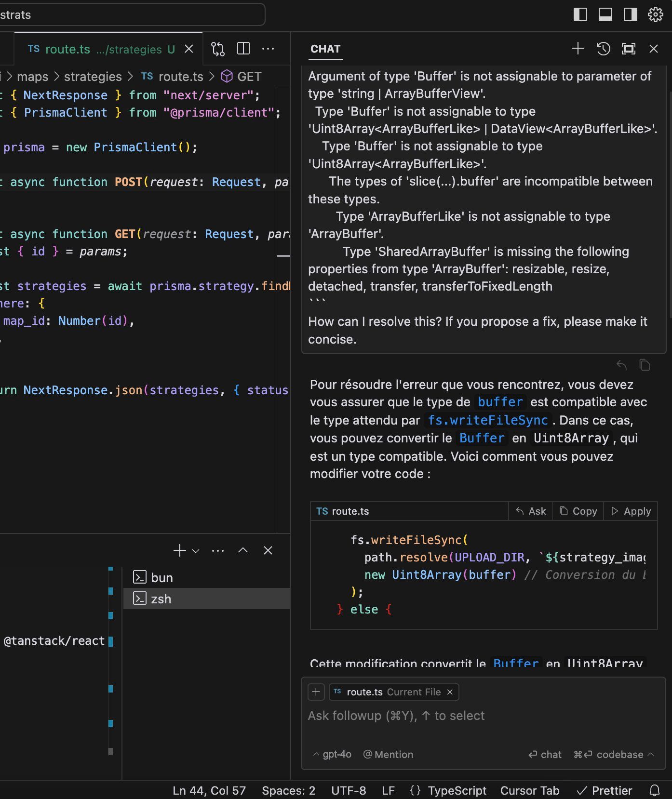Focus the Ask followup input field

pyautogui.click(x=484, y=716)
